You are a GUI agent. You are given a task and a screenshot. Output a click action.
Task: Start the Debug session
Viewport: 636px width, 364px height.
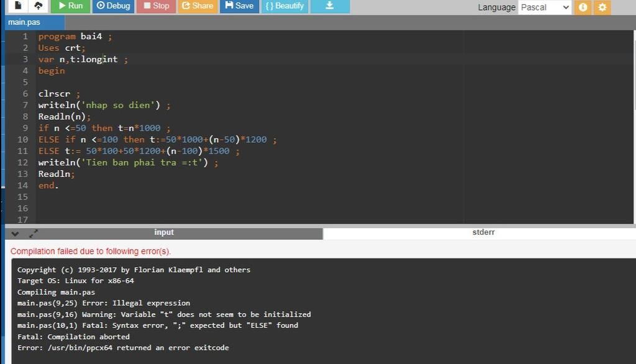tap(113, 6)
